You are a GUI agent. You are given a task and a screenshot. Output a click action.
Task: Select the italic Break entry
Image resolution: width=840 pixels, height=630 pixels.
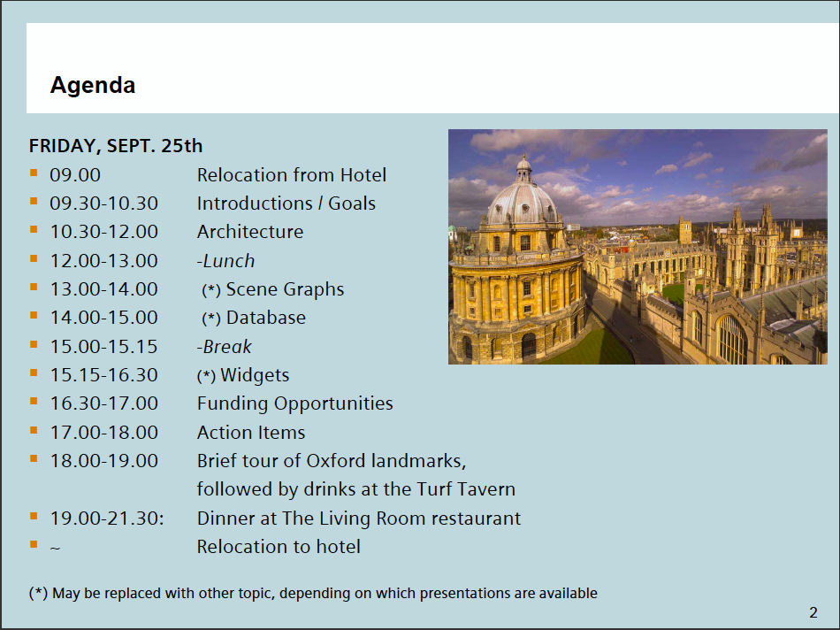pyautogui.click(x=225, y=347)
